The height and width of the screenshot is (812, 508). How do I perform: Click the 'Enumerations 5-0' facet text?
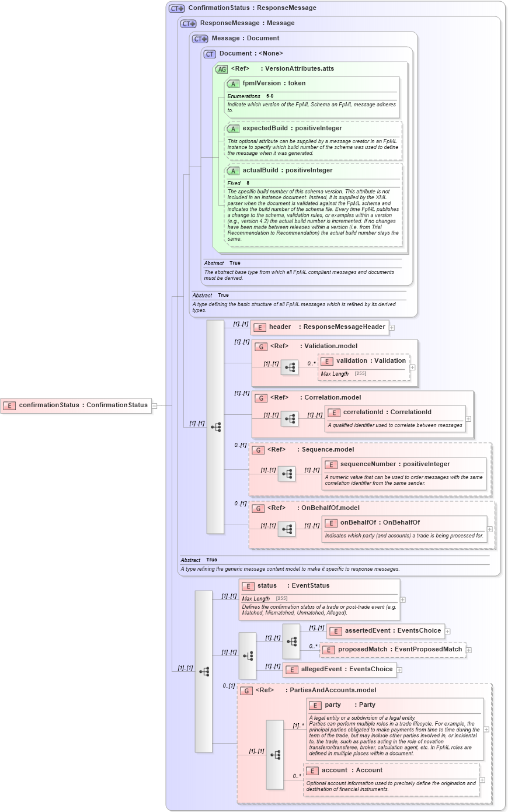pyautogui.click(x=250, y=96)
